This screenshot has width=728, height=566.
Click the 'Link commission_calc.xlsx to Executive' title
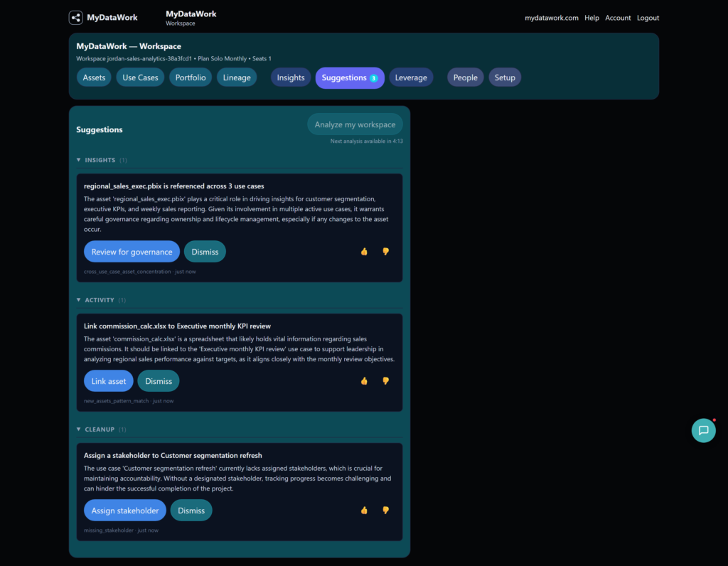177,326
